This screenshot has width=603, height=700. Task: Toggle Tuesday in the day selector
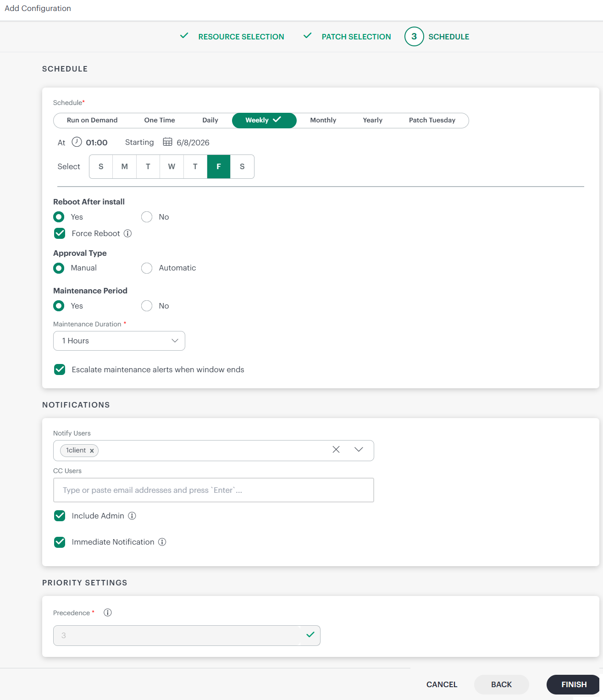click(148, 166)
